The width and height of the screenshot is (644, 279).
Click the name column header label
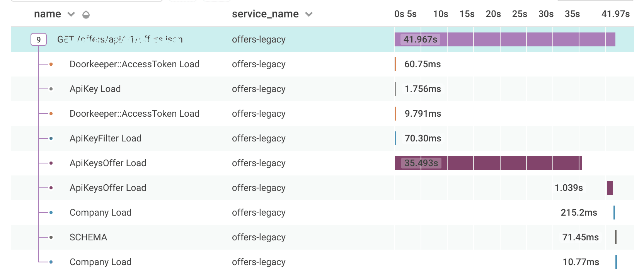48,14
